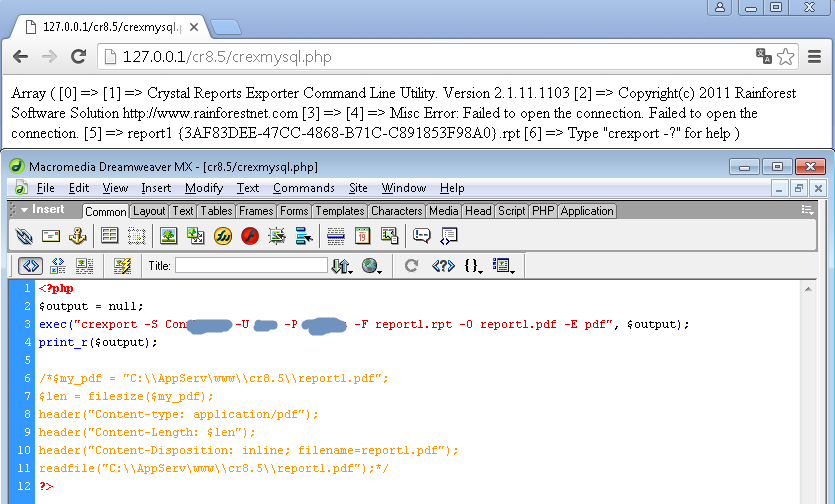Click the Live Data View lightning icon
Image resolution: width=835 pixels, height=504 pixels.
[x=122, y=265]
